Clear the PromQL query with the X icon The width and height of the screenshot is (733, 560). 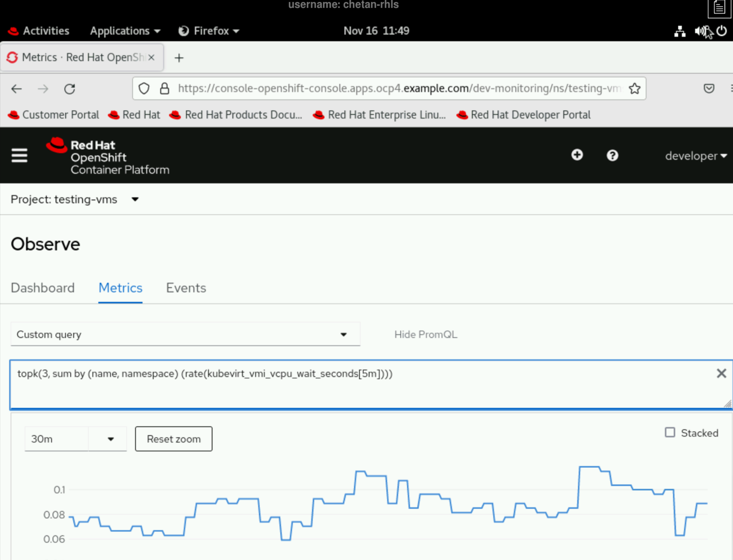tap(721, 373)
